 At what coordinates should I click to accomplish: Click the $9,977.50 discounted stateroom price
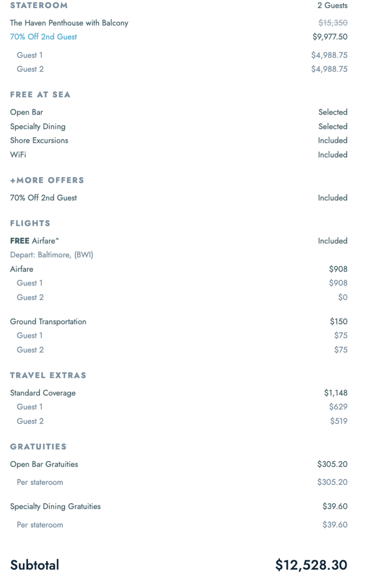[330, 37]
